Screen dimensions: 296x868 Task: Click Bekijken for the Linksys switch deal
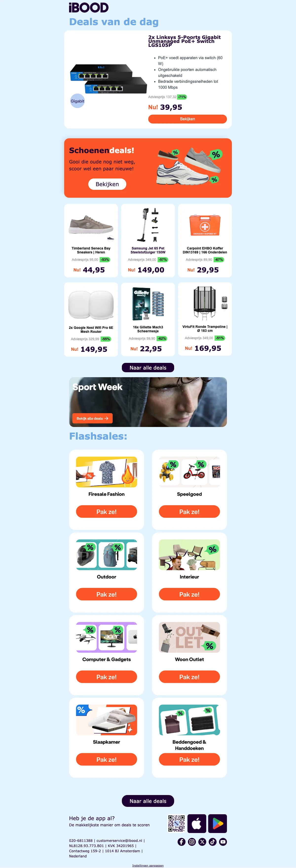tap(187, 119)
